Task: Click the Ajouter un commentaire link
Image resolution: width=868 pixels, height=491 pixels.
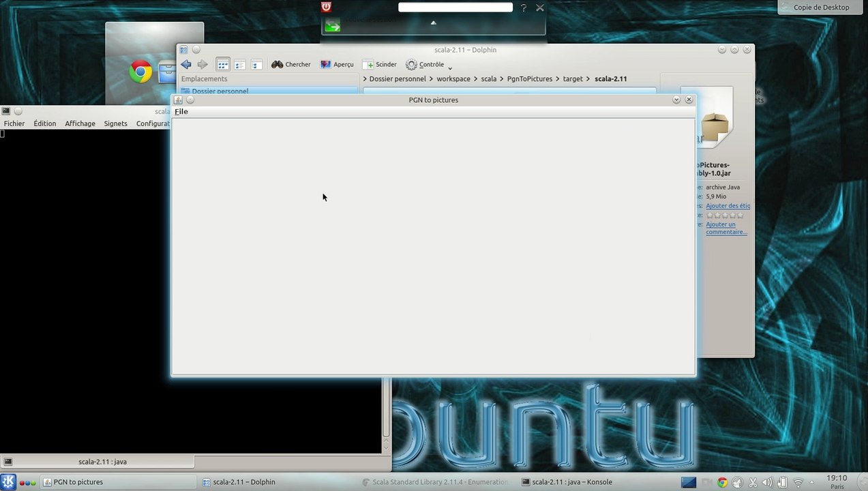Action: (x=726, y=228)
